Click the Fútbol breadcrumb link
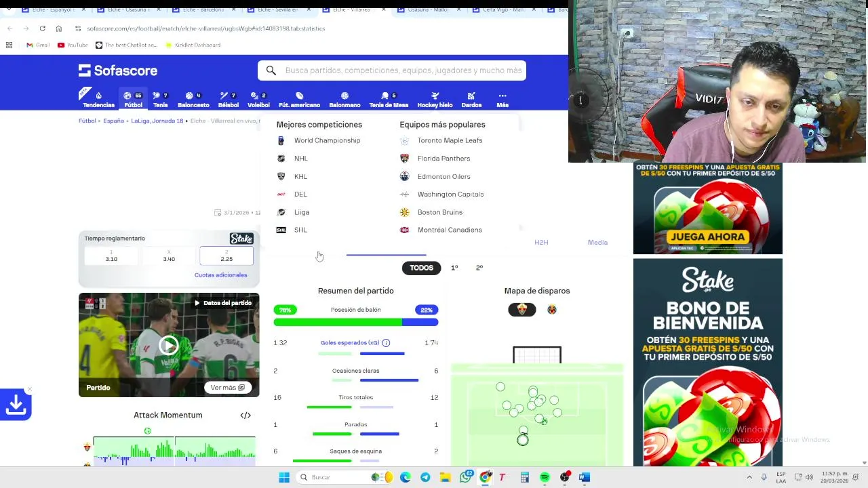 [87, 121]
